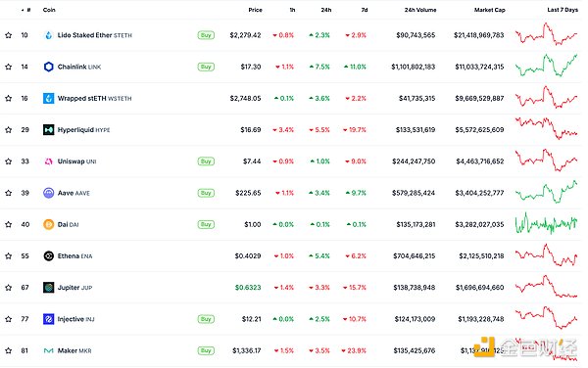Sort by Market Cap column header
Screen dimensions: 588x368
click(489, 10)
